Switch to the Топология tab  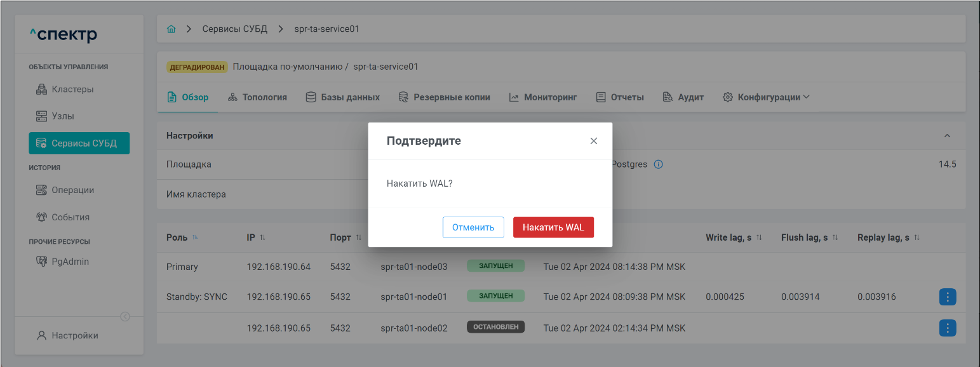click(257, 97)
